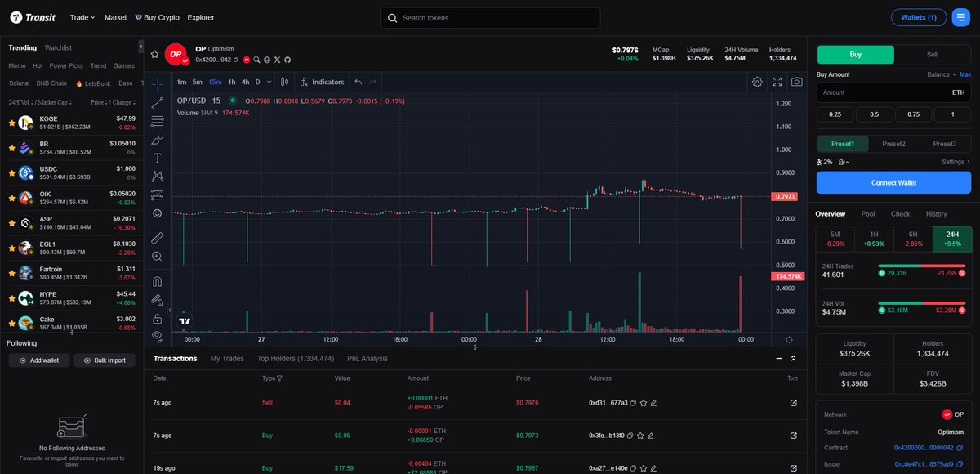
Task: Open the Fibonacci retracement tools
Action: (158, 121)
